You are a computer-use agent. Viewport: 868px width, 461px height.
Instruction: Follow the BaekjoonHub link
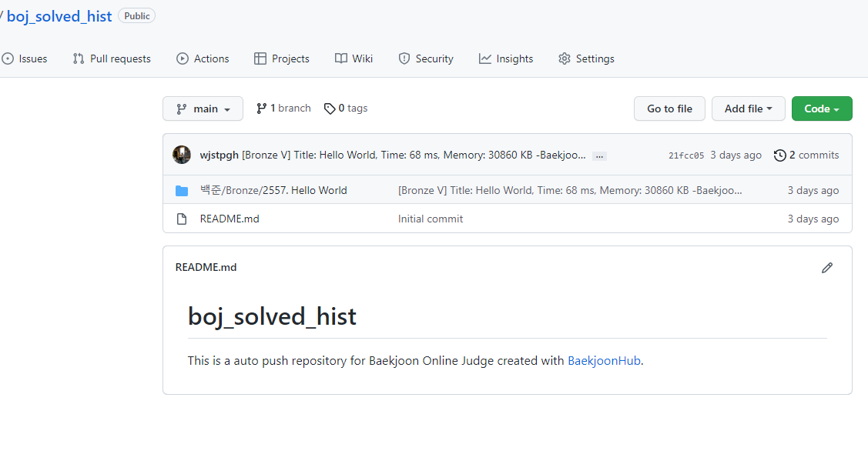[x=604, y=361]
